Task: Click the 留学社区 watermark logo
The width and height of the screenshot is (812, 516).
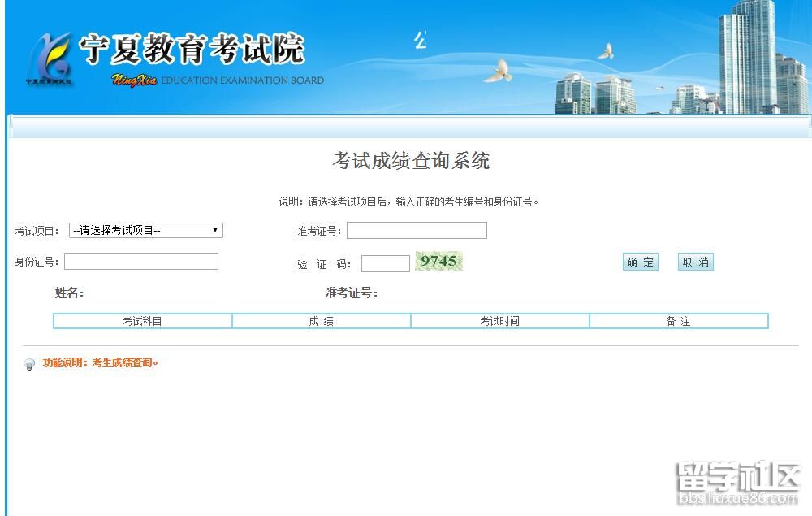Action: point(737,482)
